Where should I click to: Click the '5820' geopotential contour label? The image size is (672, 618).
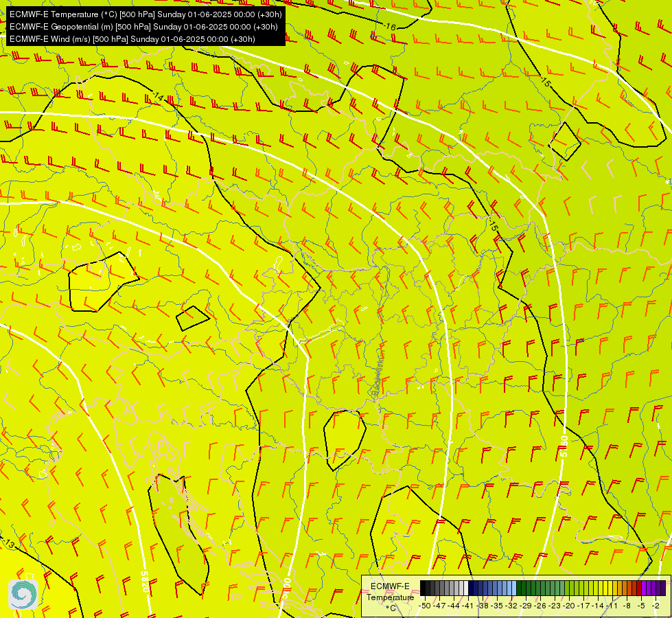pos(146,581)
